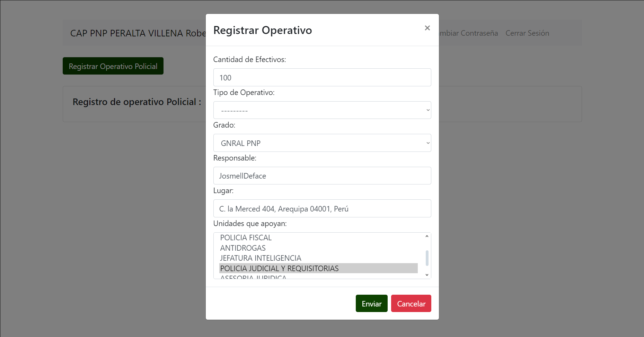The image size is (644, 337).
Task: Focus the Lugar address field
Action: coord(322,208)
